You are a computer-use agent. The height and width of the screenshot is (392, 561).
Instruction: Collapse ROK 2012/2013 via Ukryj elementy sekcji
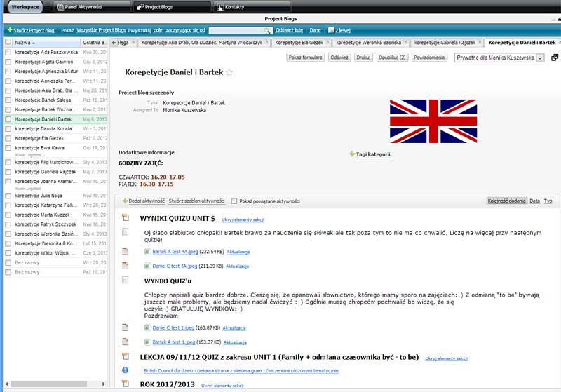[x=222, y=386]
